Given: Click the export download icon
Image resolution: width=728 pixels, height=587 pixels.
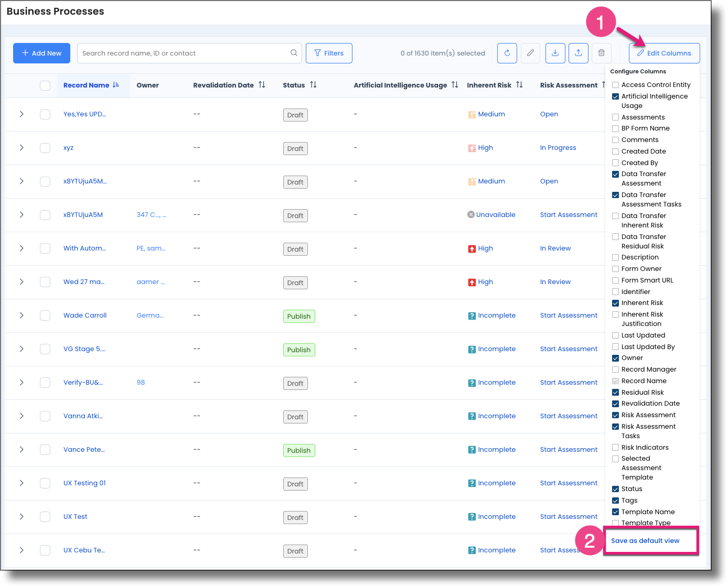Looking at the screenshot, I should pyautogui.click(x=555, y=53).
